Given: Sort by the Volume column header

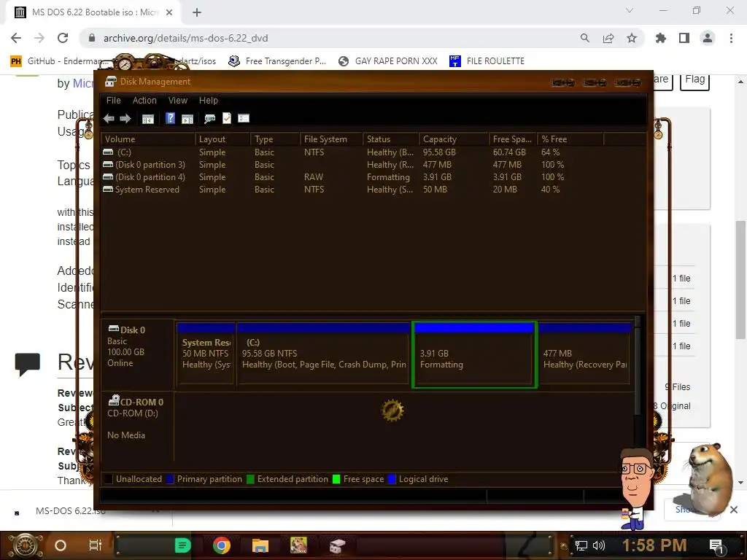Looking at the screenshot, I should (147, 139).
